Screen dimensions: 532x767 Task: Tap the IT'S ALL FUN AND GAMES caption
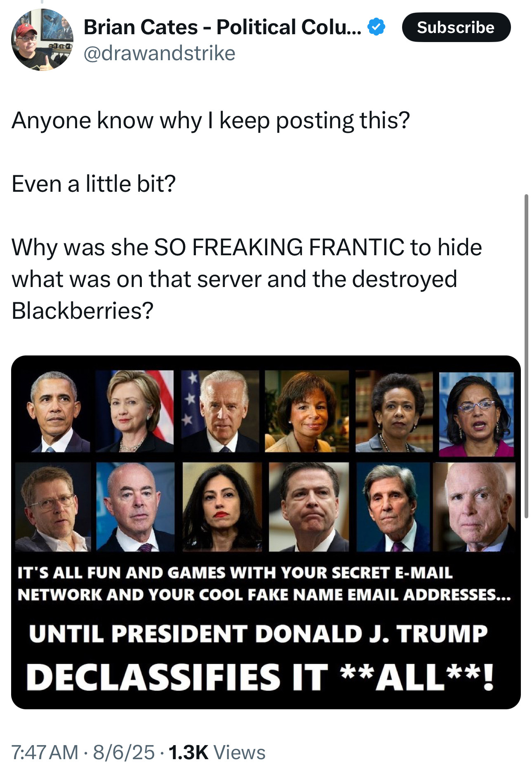[264, 583]
